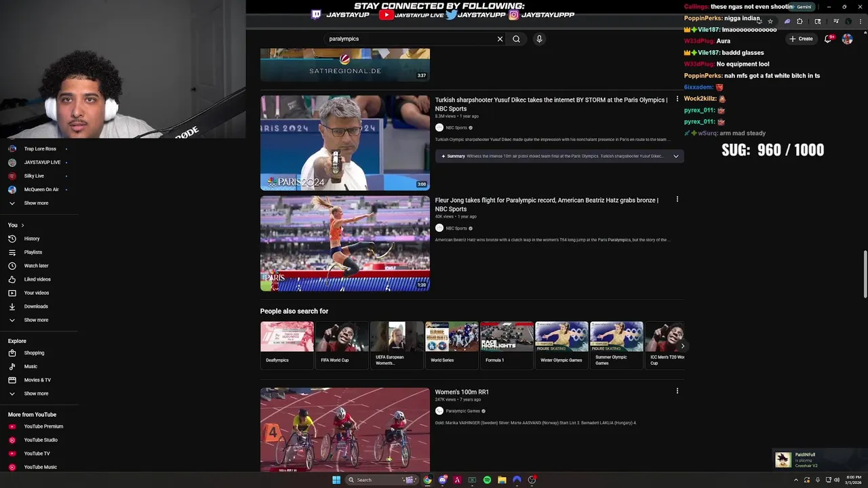
Task: Bookmark this page with the star icon
Action: pos(770,21)
